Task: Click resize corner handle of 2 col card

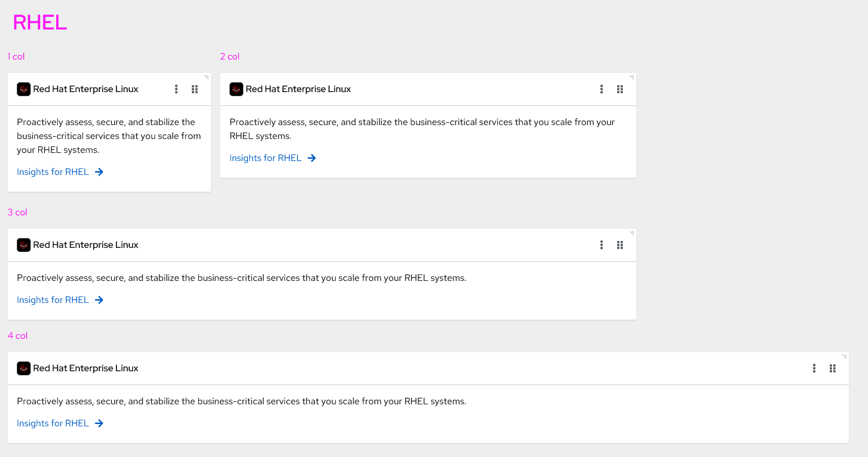Action: 632,76
